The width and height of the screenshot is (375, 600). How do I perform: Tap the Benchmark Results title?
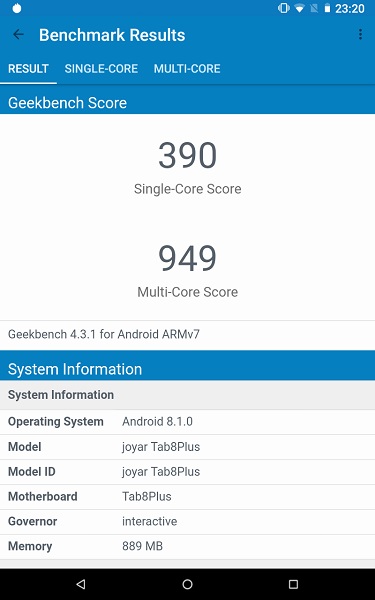[x=112, y=35]
